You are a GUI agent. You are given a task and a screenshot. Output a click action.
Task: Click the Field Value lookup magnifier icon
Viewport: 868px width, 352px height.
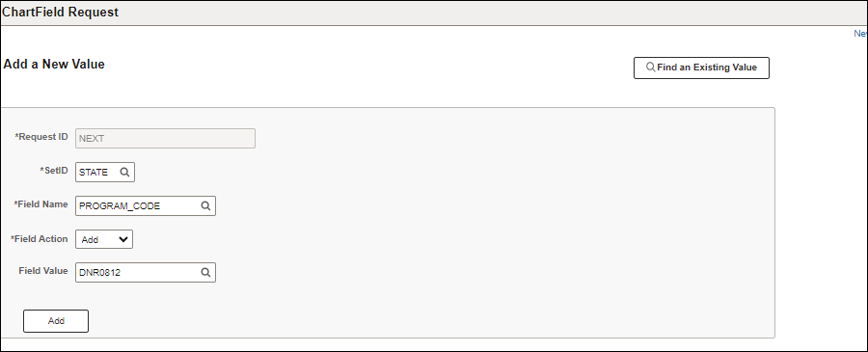[205, 272]
